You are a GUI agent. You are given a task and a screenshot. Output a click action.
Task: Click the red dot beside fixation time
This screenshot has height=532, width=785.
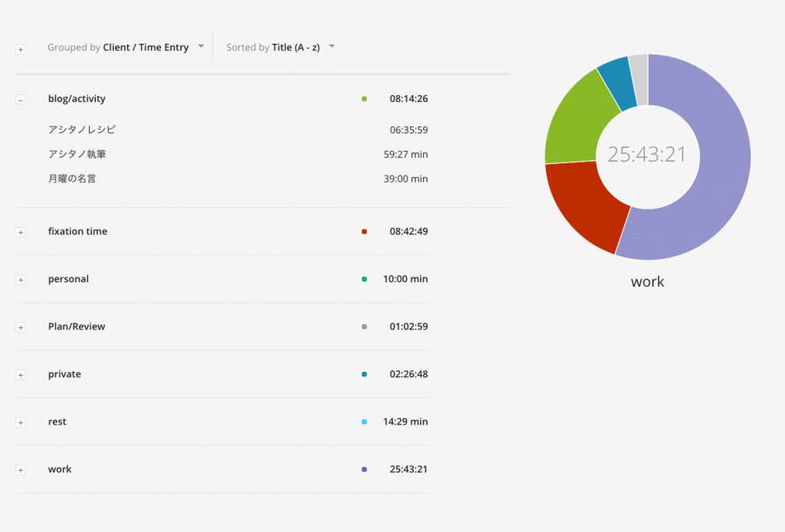[x=364, y=232]
